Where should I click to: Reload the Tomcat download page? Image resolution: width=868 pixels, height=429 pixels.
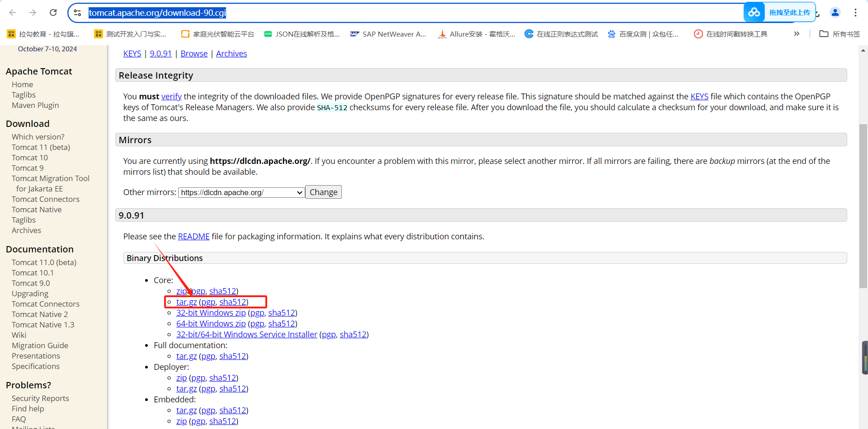53,13
